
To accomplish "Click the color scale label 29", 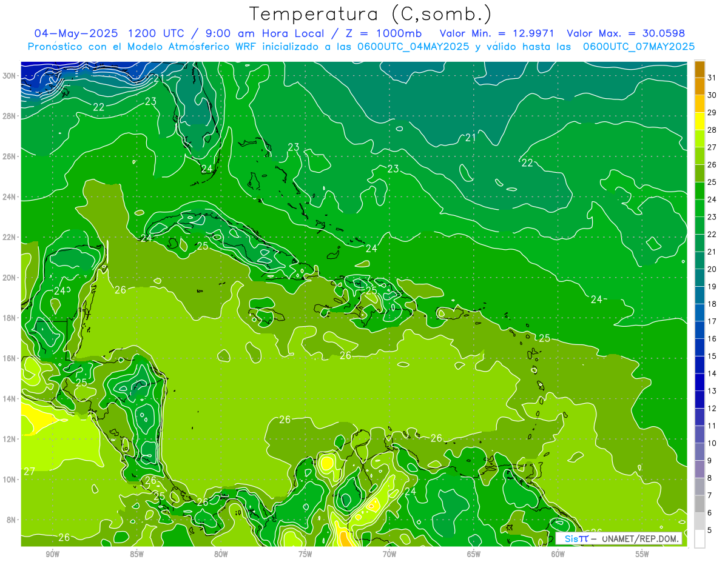I will point(712,113).
